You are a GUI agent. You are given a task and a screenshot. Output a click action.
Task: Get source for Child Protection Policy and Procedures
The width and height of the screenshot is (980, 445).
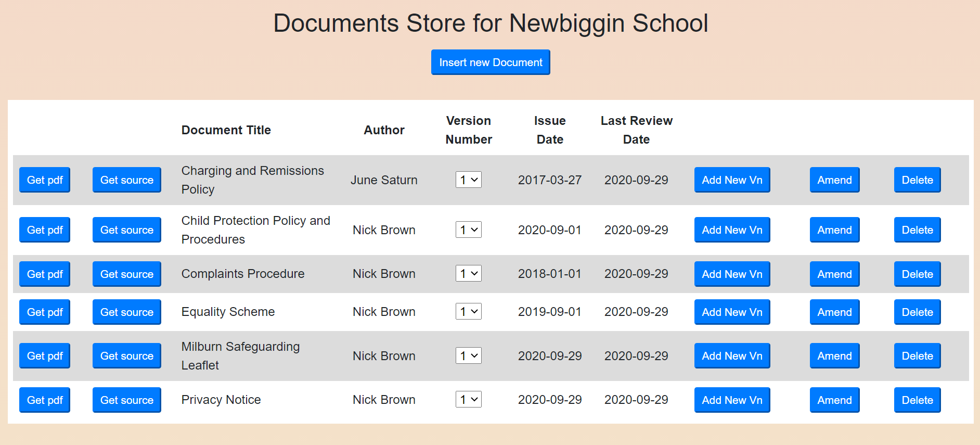(x=127, y=230)
